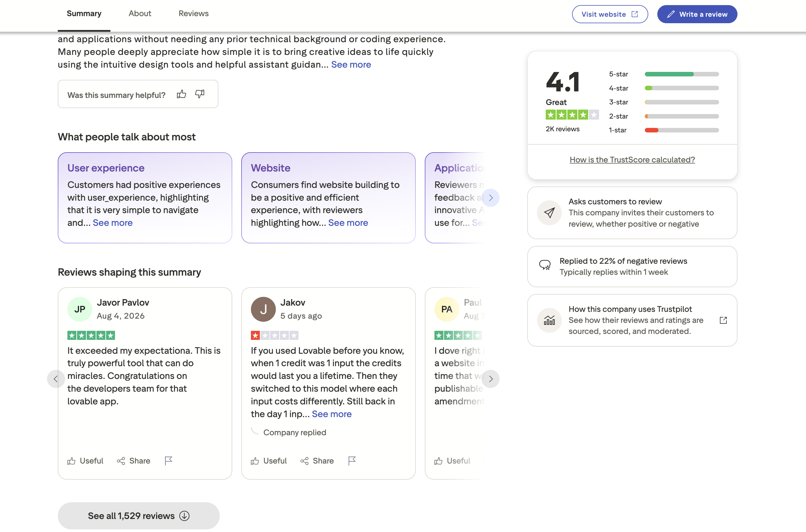Share Jakov's one-star review
The width and height of the screenshot is (806, 532).
click(317, 461)
